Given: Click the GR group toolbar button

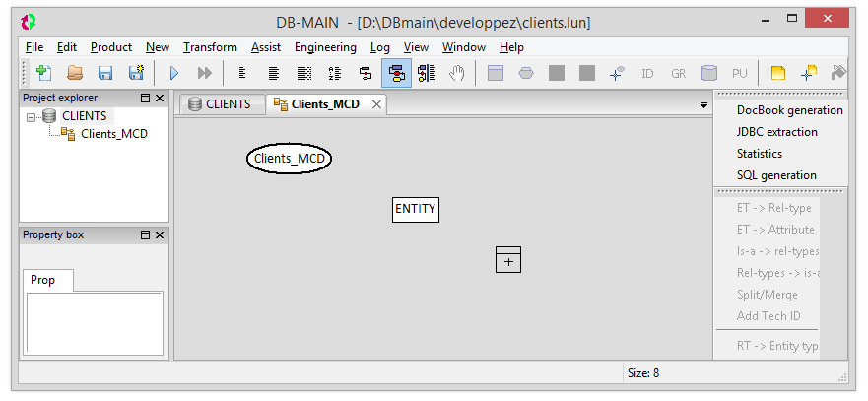Looking at the screenshot, I should [678, 73].
